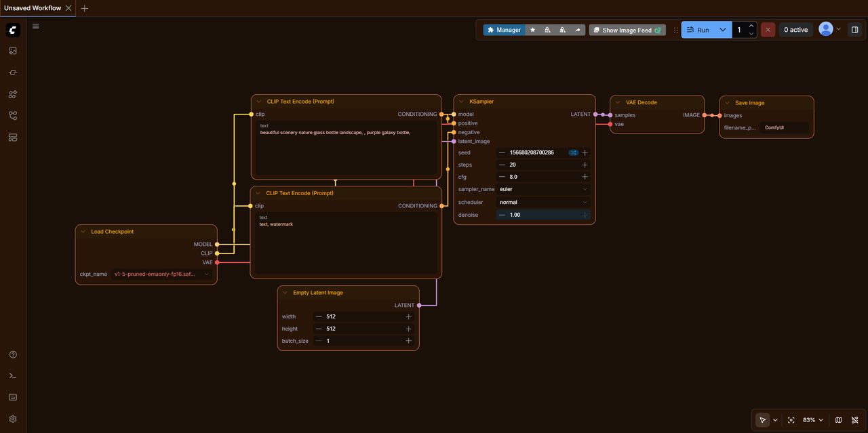
Task: Click the Run button
Action: 698,30
